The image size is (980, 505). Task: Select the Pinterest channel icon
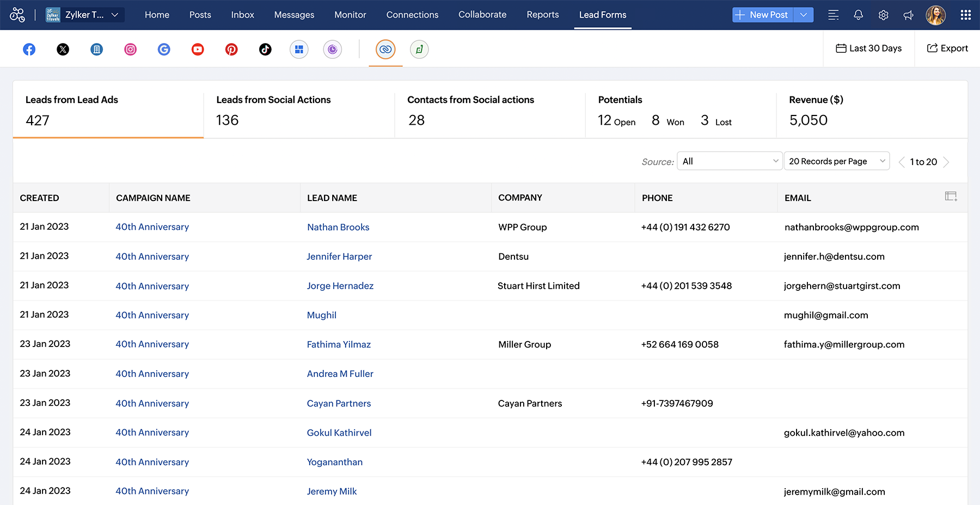231,50
